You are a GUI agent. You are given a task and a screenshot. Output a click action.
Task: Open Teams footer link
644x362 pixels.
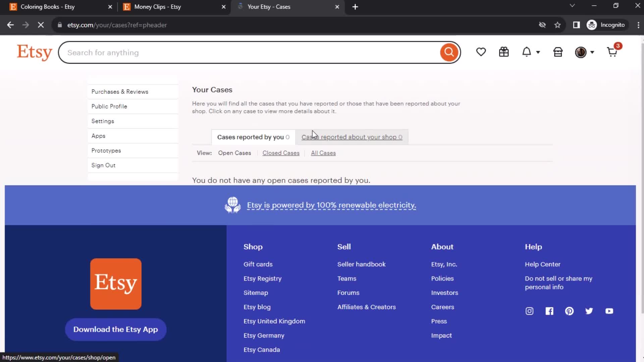pyautogui.click(x=347, y=279)
